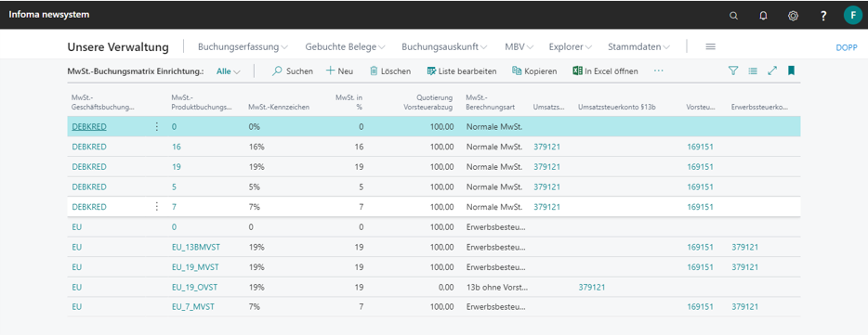This screenshot has height=335, width=868.
Task: Bookmark this page icon
Action: (791, 71)
